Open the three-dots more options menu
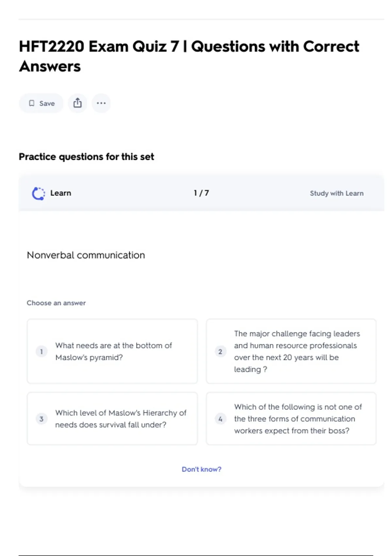392x556 pixels. click(x=101, y=103)
